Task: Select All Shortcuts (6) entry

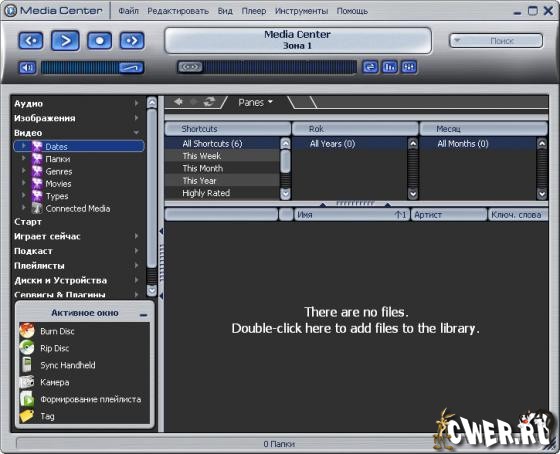Action: pos(222,144)
